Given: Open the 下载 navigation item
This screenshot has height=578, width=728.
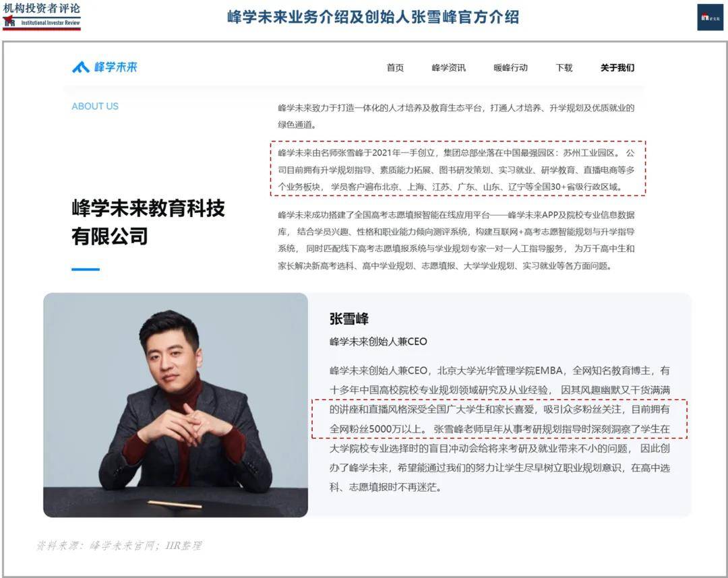Looking at the screenshot, I should coord(563,67).
